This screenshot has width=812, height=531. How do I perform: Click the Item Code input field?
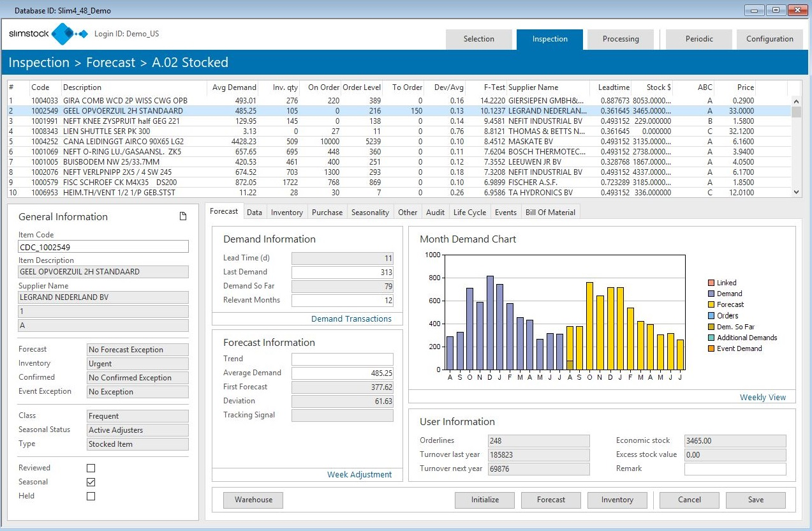tap(103, 247)
